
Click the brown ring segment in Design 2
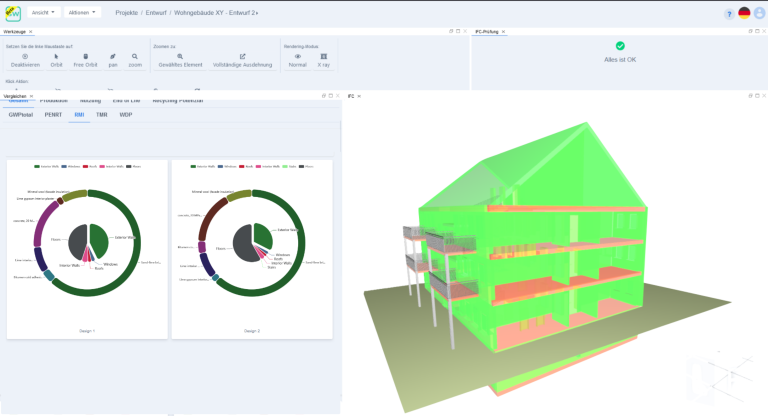coord(210,216)
